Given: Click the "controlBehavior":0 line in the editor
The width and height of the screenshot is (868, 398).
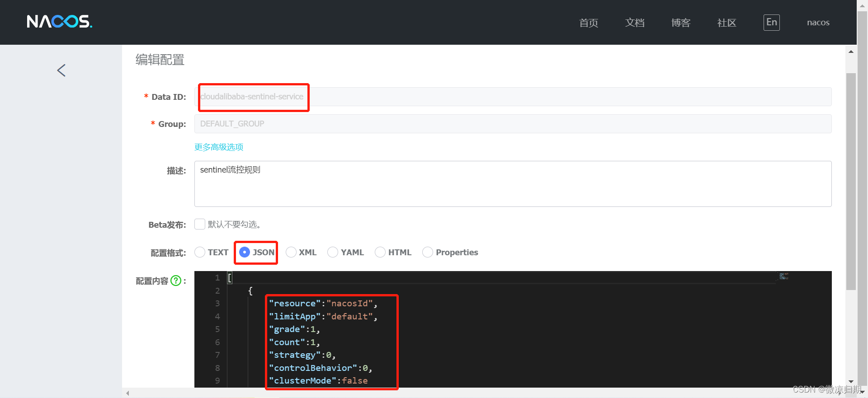Looking at the screenshot, I should [321, 368].
